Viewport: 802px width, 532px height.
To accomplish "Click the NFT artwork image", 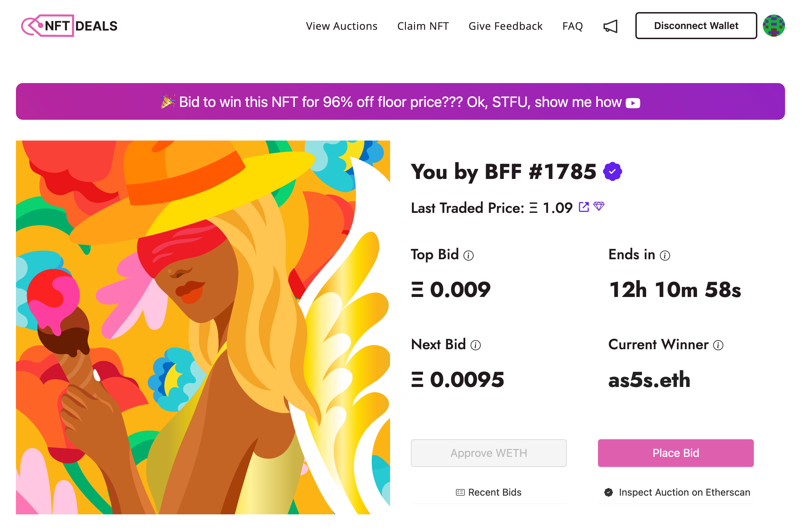I will point(203,327).
